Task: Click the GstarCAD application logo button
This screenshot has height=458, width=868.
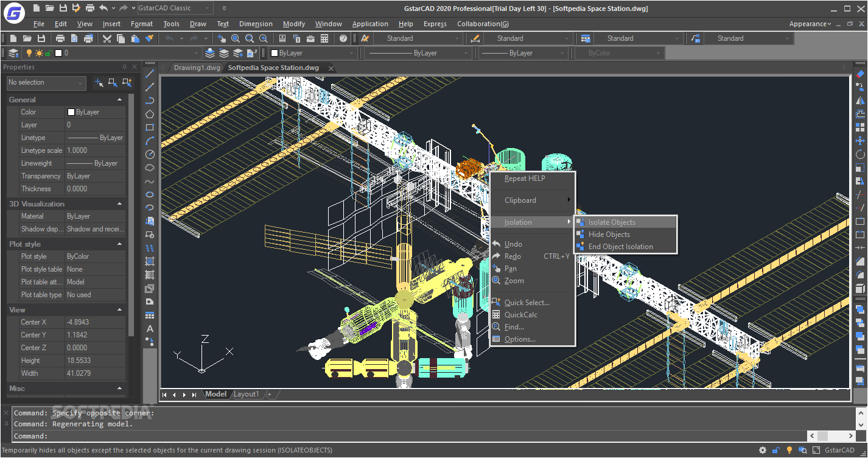Action: [x=13, y=13]
